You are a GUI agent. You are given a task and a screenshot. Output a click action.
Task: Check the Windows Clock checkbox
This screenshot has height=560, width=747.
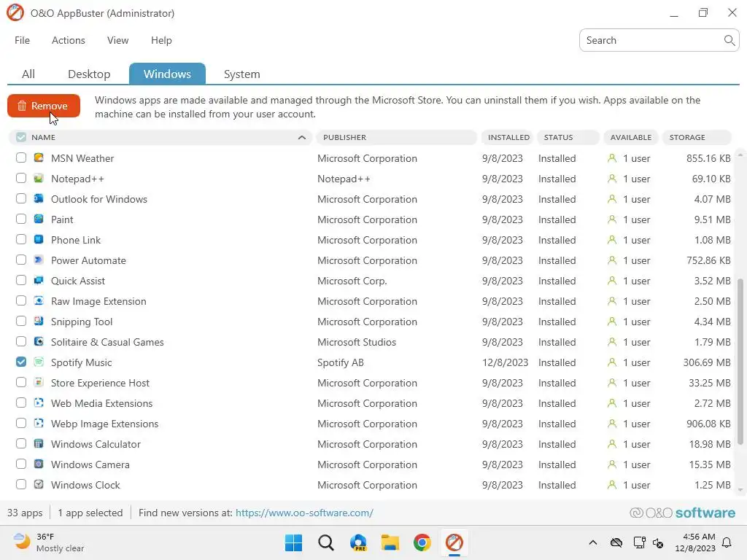21,485
